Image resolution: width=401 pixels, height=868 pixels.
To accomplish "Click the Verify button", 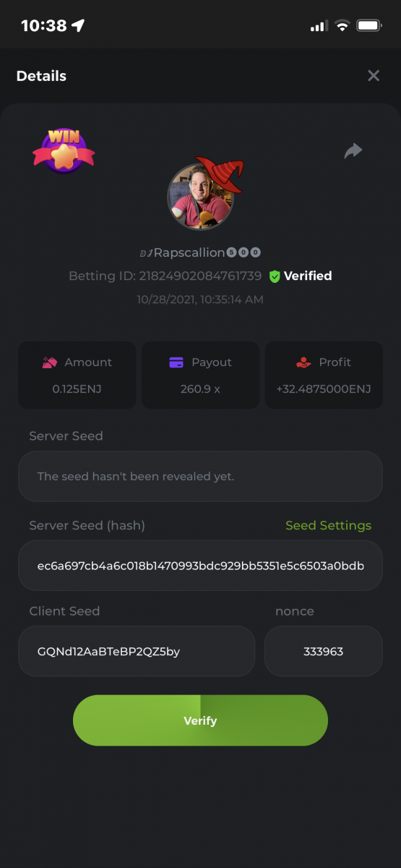I will click(x=200, y=720).
